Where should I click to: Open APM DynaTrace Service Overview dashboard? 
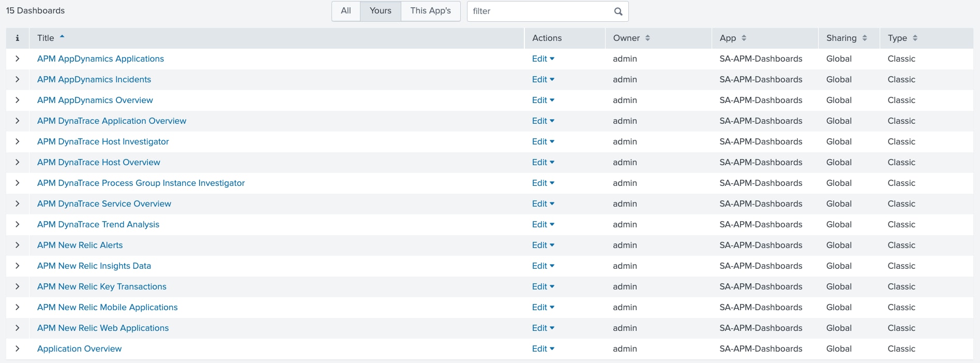click(x=104, y=204)
